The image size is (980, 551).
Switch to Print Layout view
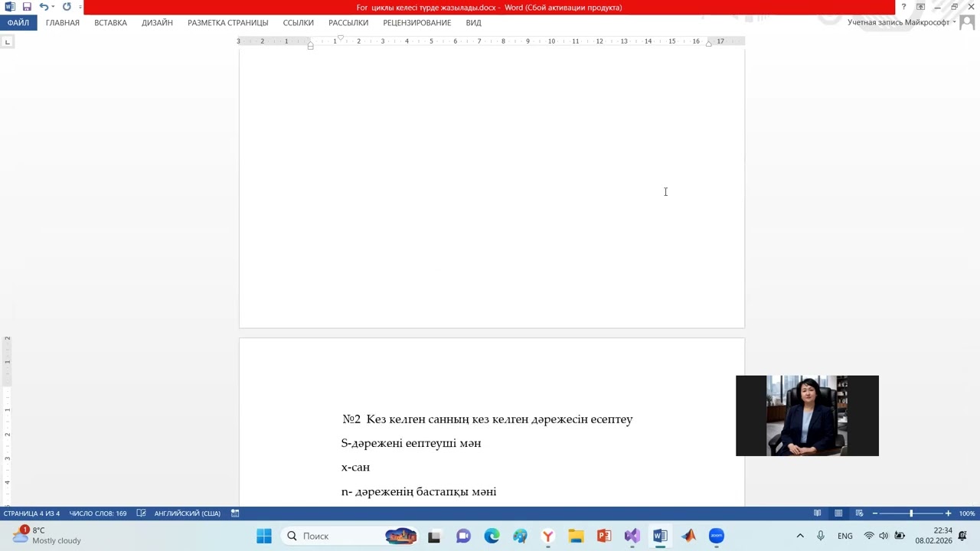click(x=838, y=514)
